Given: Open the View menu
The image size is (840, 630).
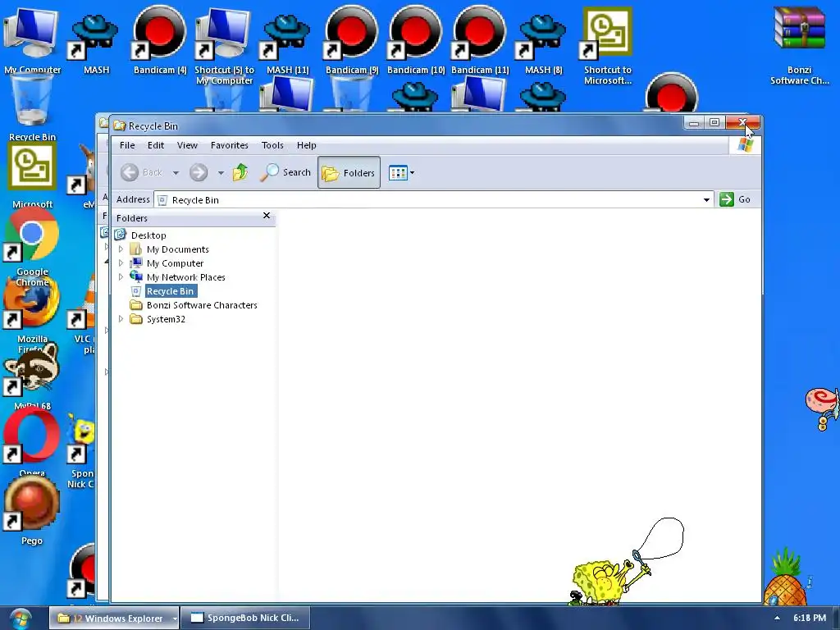Looking at the screenshot, I should [188, 145].
